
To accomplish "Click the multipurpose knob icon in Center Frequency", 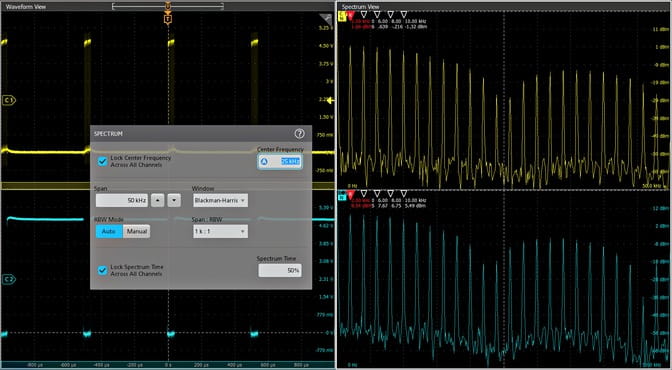I will pos(264,162).
